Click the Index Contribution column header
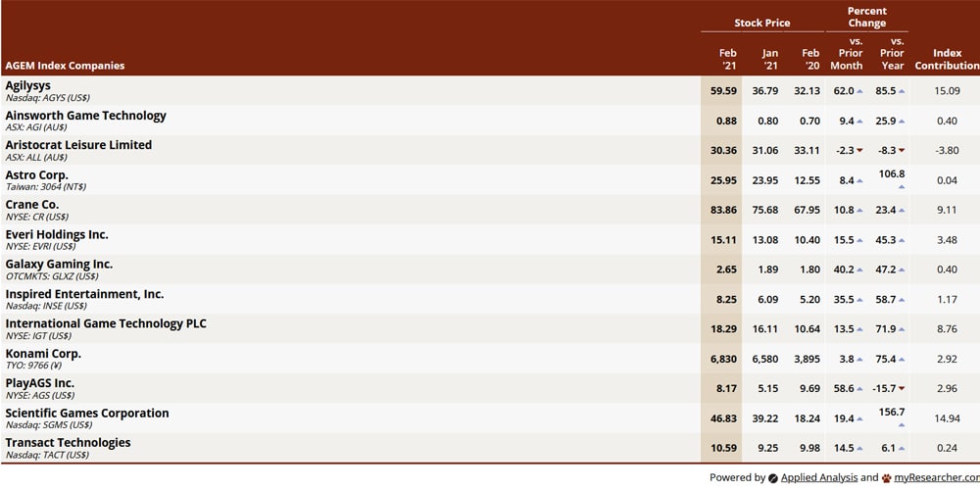 pyautogui.click(x=947, y=60)
